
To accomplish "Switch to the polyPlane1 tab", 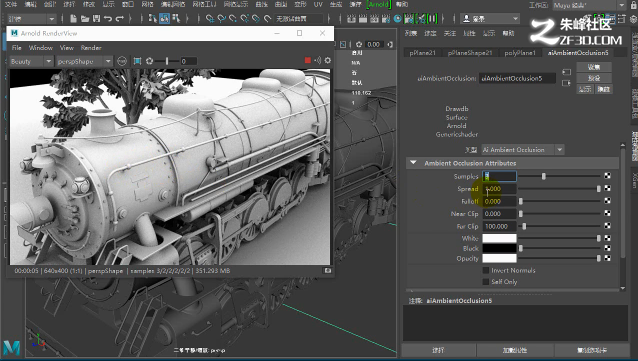I will pos(520,53).
